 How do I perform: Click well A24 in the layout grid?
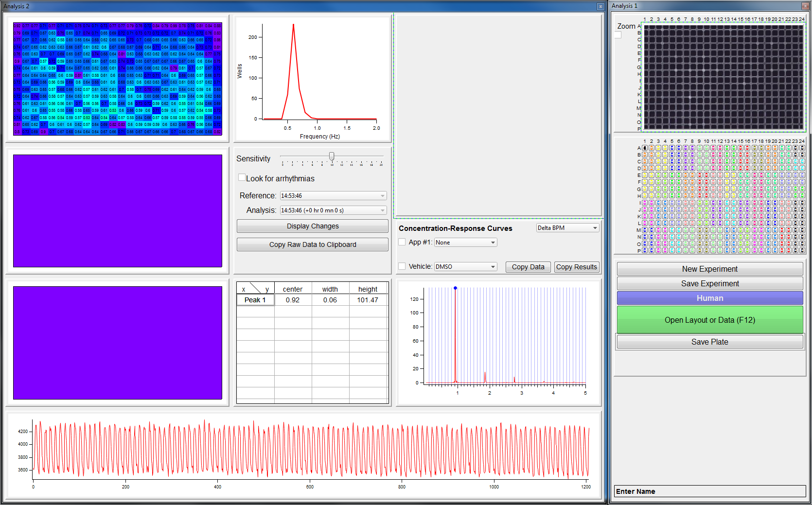tap(802, 148)
